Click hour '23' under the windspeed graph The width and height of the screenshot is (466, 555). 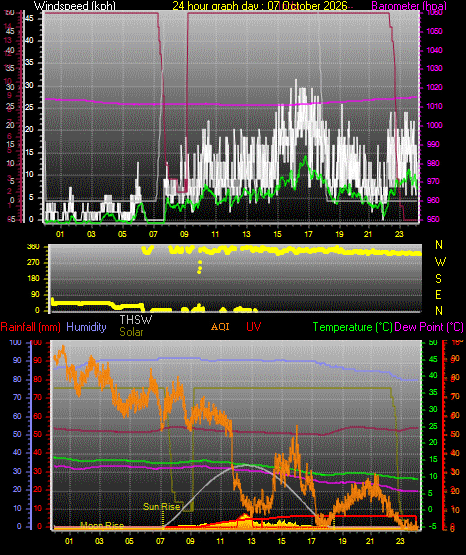(399, 234)
